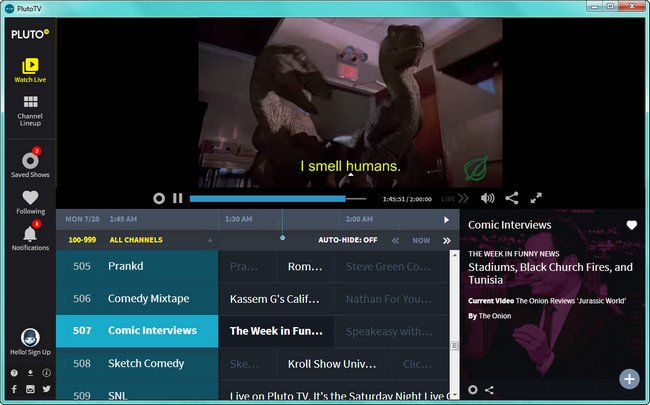The width and height of the screenshot is (650, 405).
Task: Jump to live with the LIVE arrows
Action: point(455,199)
